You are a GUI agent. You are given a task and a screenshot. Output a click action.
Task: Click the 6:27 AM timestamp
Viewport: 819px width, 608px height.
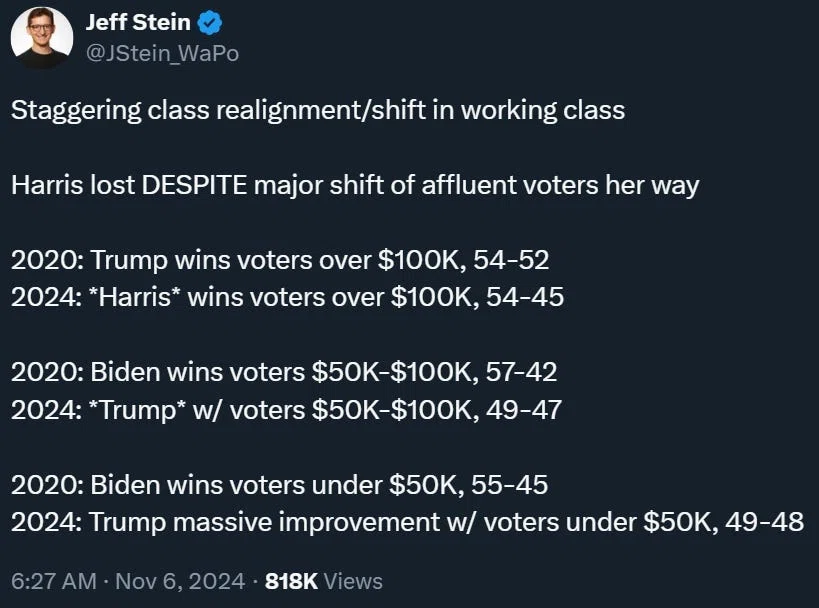click(x=54, y=581)
